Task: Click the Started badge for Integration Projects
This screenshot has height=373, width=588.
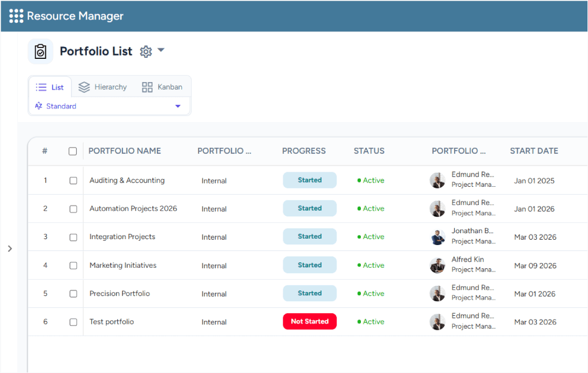Action: (310, 236)
